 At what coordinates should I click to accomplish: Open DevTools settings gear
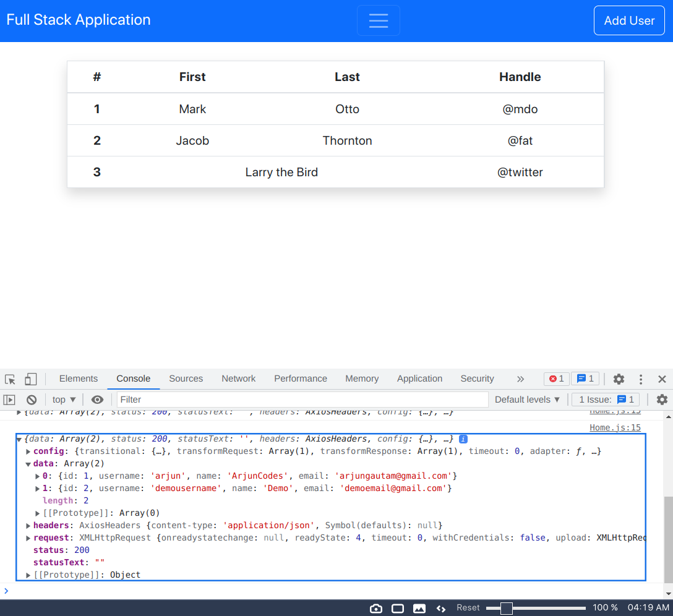619,379
